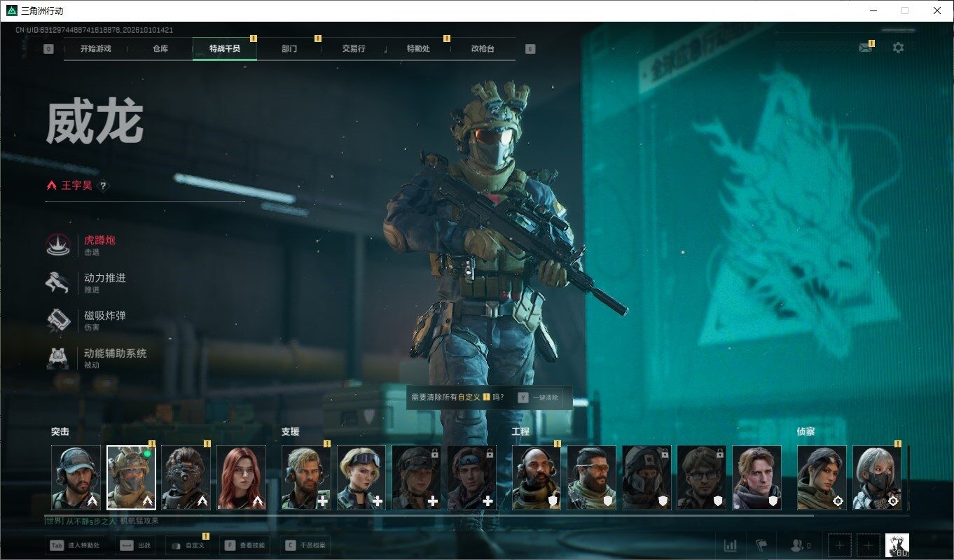Open the friends list person icon
Viewport: 954px width, 560px height.
pyautogui.click(x=796, y=545)
